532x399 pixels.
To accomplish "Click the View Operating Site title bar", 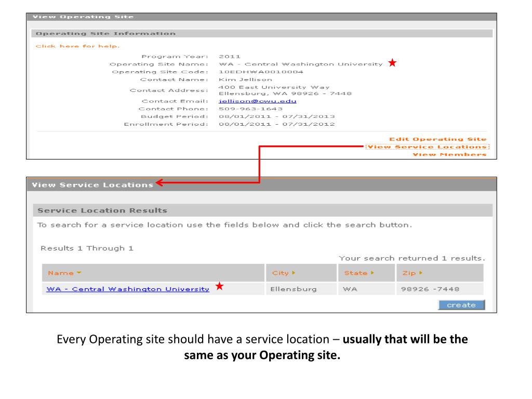I will click(x=262, y=17).
